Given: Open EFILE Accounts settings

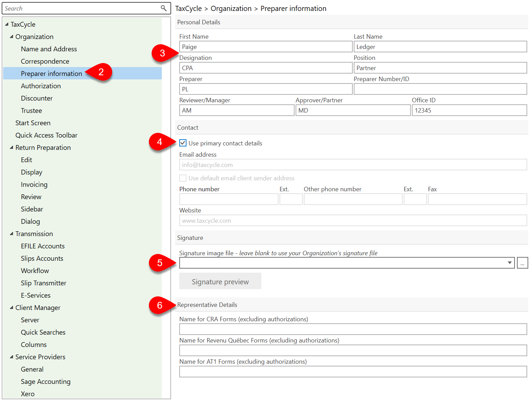Looking at the screenshot, I should tap(43, 246).
